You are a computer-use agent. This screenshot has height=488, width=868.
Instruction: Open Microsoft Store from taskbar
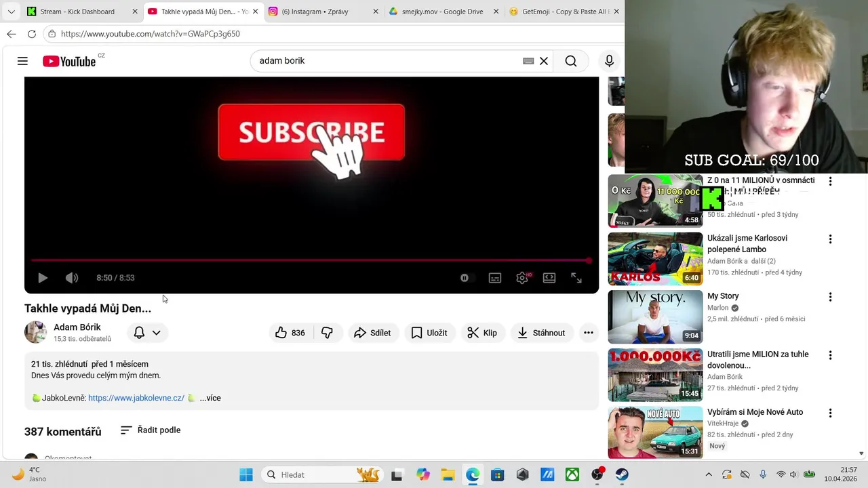[x=498, y=474]
